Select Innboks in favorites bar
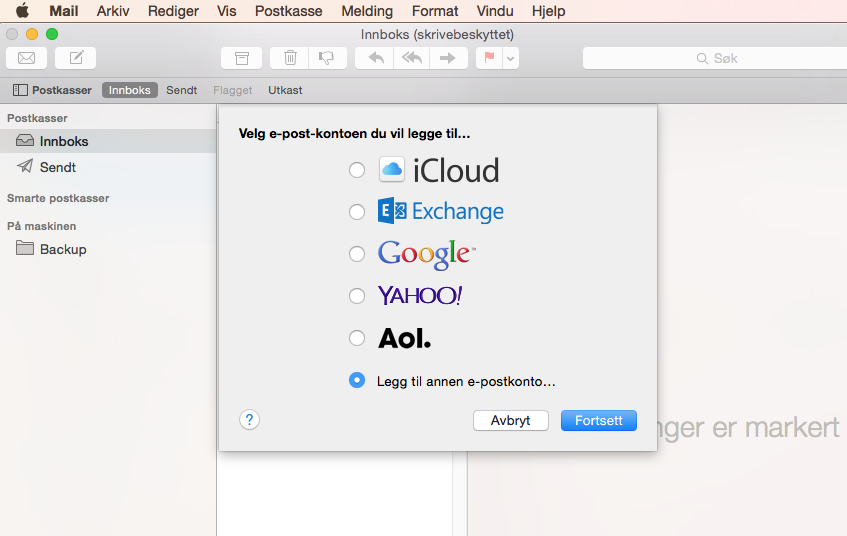This screenshot has height=536, width=847. 130,90
